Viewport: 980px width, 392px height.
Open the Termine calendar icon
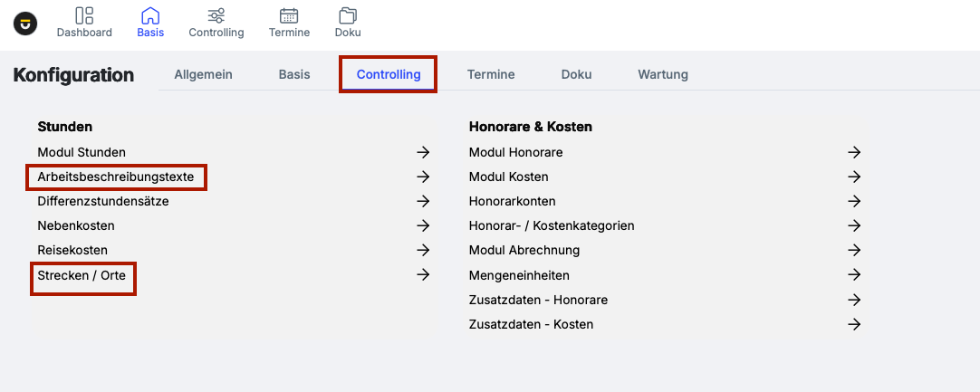coord(289,15)
